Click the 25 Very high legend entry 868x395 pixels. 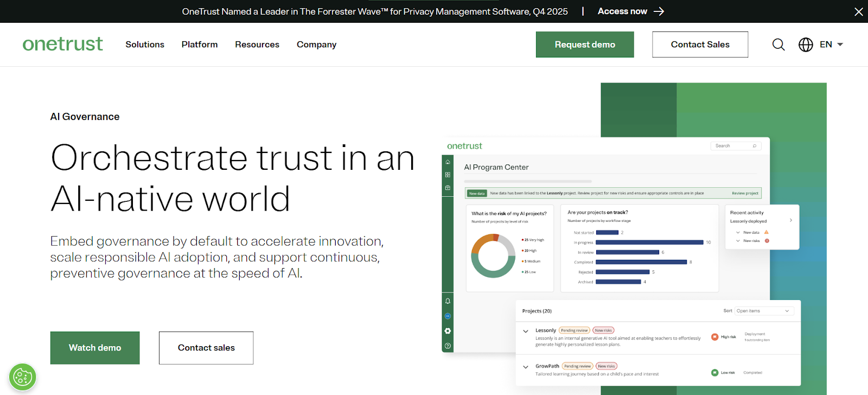pyautogui.click(x=533, y=240)
